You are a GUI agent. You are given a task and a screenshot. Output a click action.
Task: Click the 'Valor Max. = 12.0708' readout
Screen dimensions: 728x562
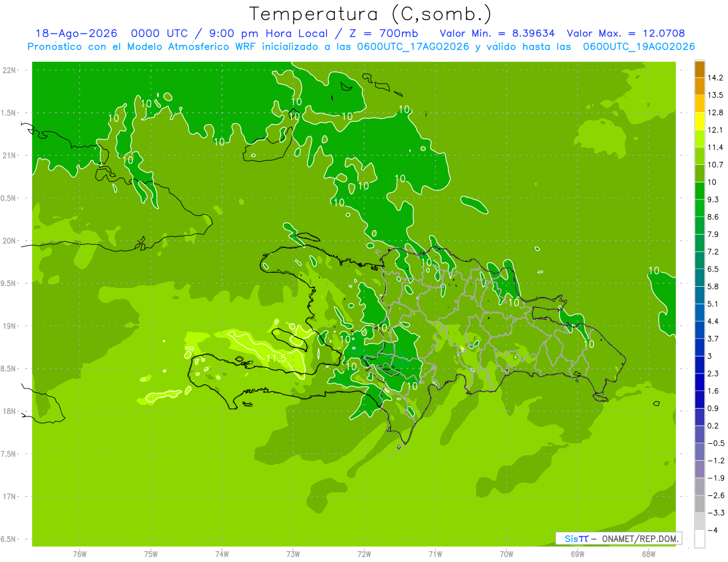pyautogui.click(x=626, y=33)
